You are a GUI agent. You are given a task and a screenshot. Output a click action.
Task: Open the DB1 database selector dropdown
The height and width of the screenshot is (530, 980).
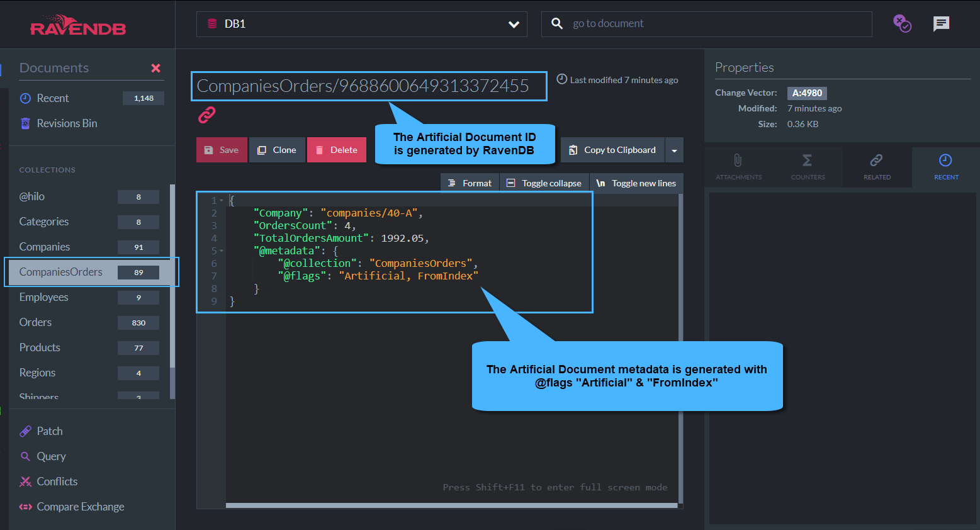pyautogui.click(x=361, y=24)
